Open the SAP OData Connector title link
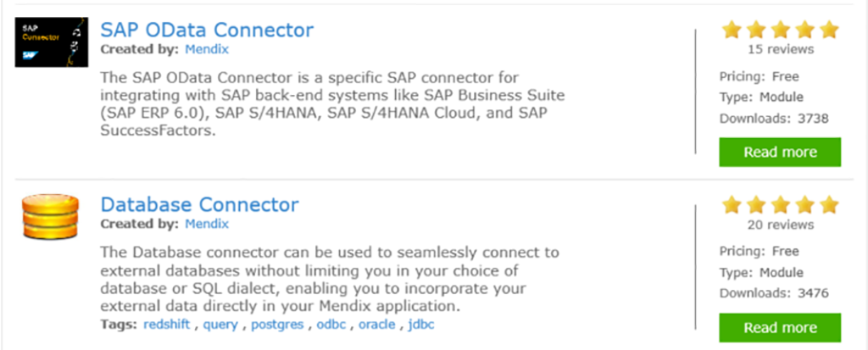Image resolution: width=868 pixels, height=350 pixels. click(207, 30)
